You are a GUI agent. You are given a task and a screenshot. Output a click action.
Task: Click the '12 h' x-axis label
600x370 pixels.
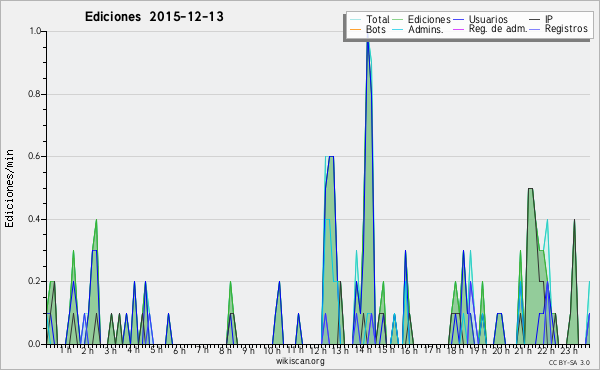[318, 350]
